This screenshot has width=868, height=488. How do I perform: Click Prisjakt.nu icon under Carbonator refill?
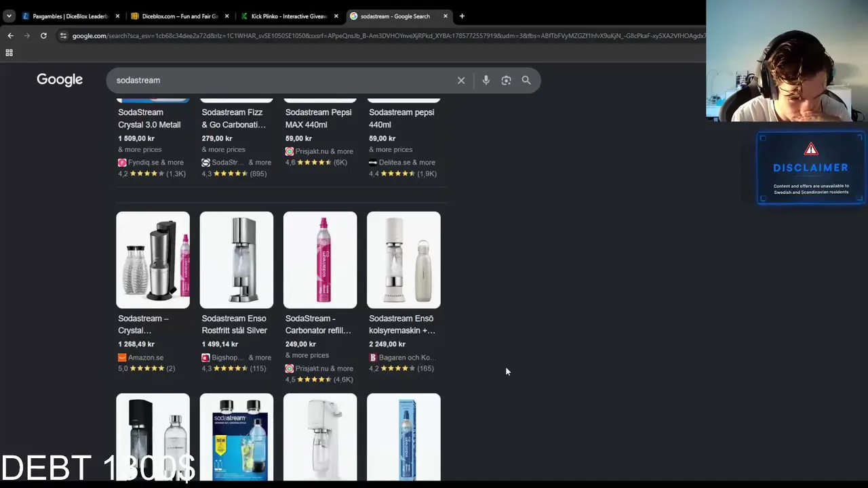pos(290,369)
